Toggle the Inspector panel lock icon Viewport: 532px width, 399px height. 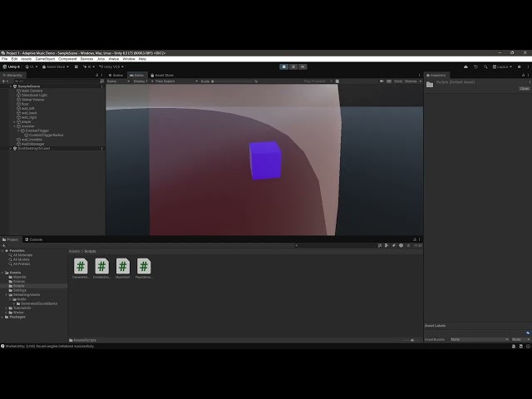[523, 76]
